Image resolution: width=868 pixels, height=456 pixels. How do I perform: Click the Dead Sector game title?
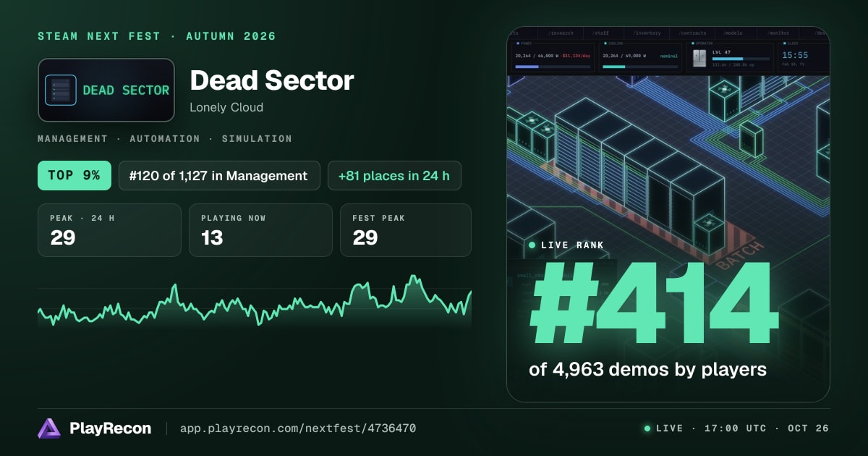tap(272, 80)
